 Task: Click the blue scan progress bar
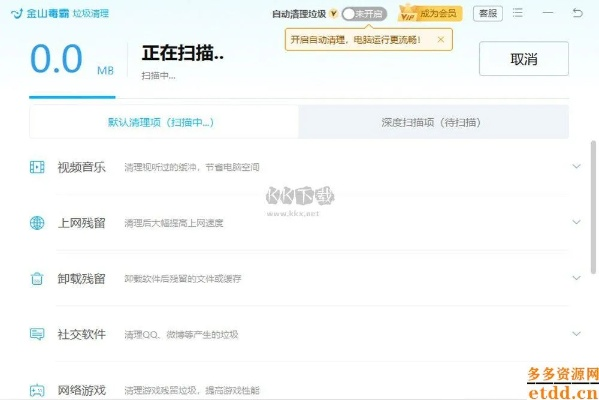point(72,97)
